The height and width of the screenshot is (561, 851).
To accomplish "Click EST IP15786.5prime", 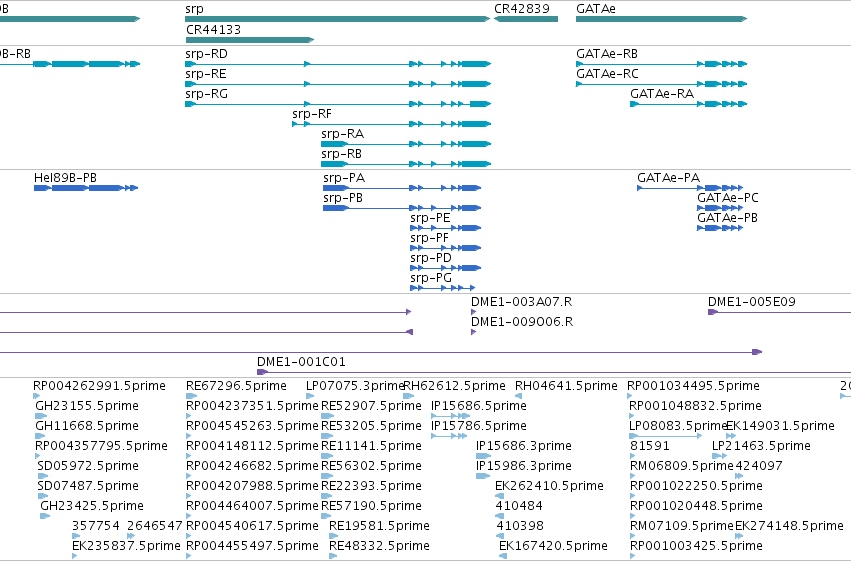I will coord(449,437).
